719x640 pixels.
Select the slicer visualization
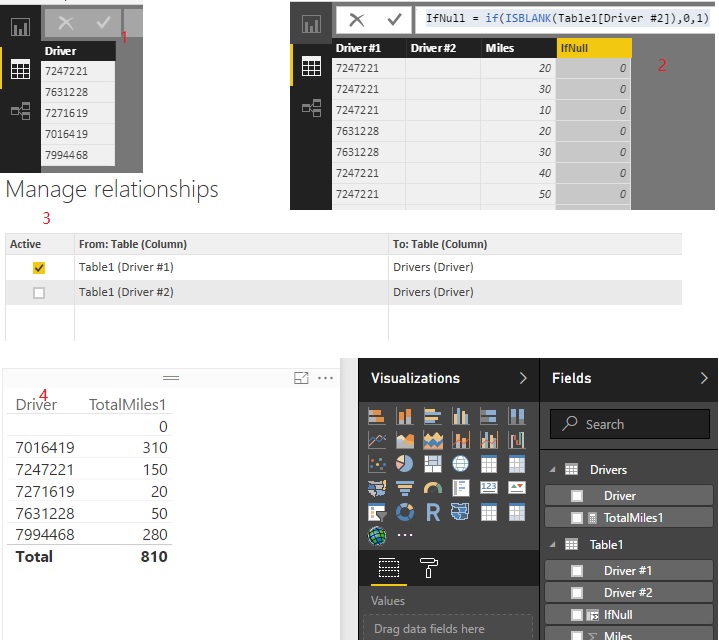click(x=377, y=512)
